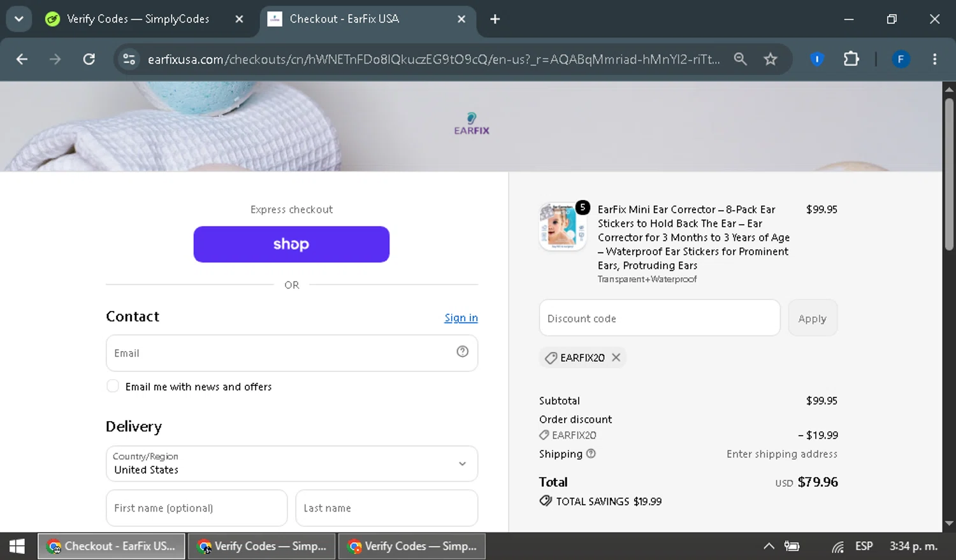This screenshot has height=560, width=956.
Task: Click the Total amount $79.96
Action: click(x=818, y=482)
